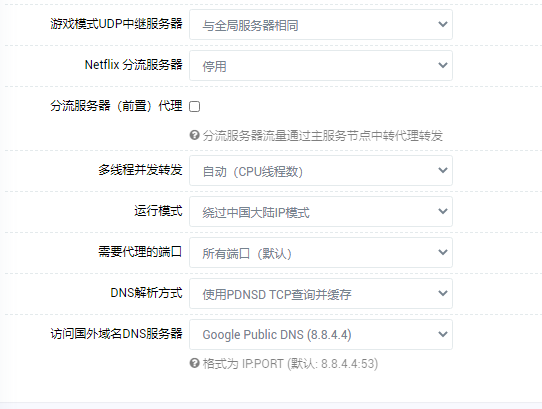Image resolution: width=542 pixels, height=409 pixels.
Task: Expand 运行模式 dropdown showing 绕过中国大陆IP模式
Action: pyautogui.click(x=321, y=212)
